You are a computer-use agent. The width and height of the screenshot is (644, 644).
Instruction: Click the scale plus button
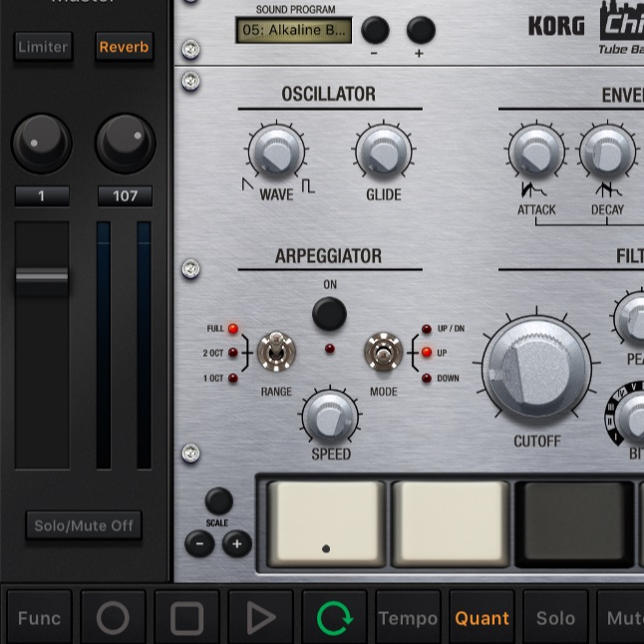coord(237,544)
